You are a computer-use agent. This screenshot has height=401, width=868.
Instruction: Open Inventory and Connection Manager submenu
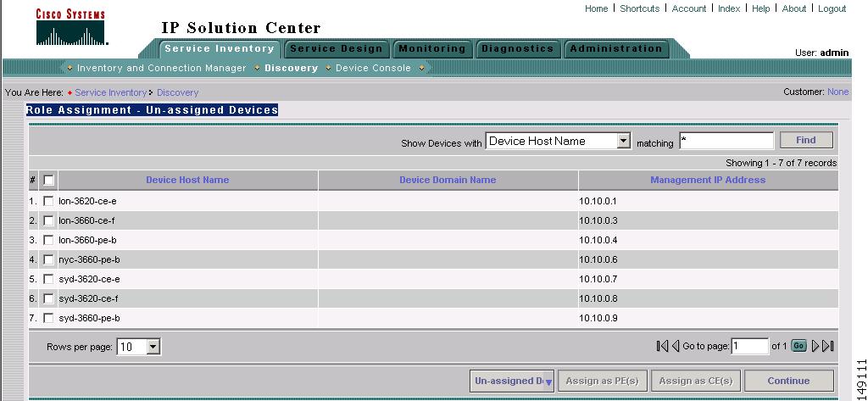[162, 68]
